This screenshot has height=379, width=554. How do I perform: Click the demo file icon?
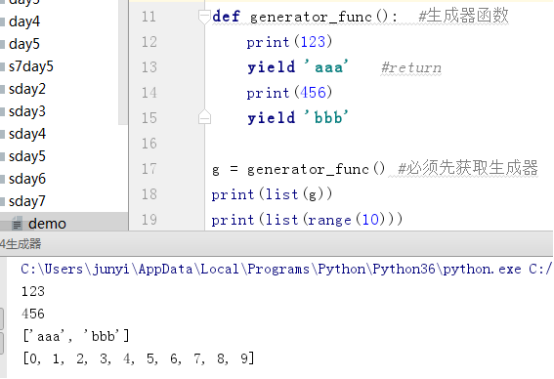17,224
